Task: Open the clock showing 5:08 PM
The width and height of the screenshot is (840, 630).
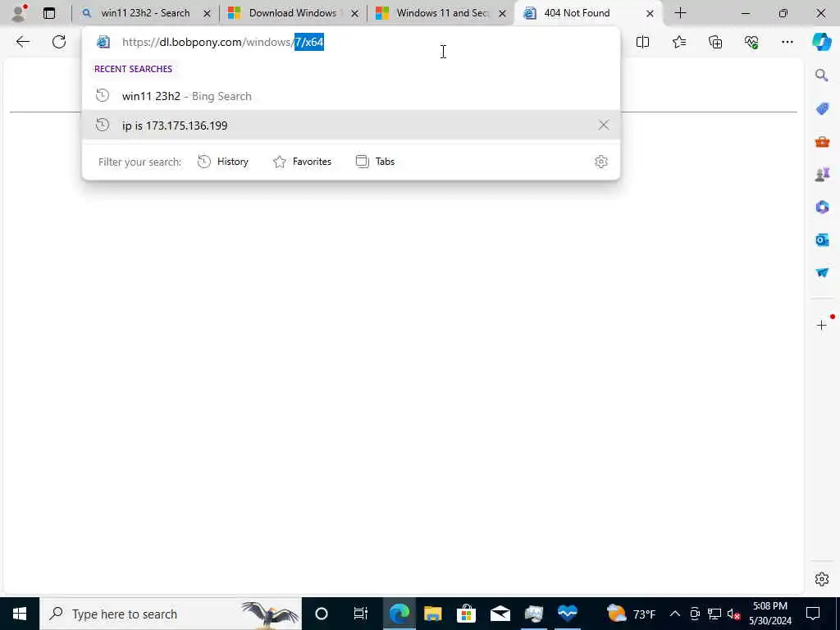Action: pos(769,614)
